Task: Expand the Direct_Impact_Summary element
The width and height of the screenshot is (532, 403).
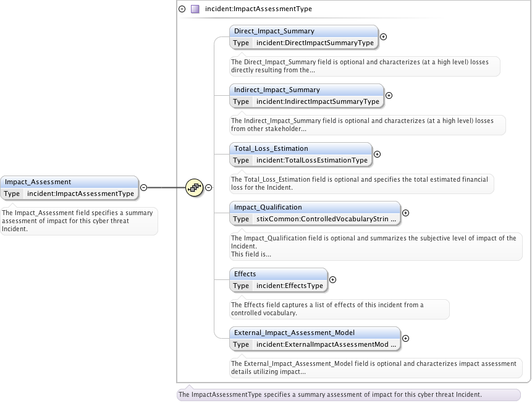Action: click(x=383, y=36)
